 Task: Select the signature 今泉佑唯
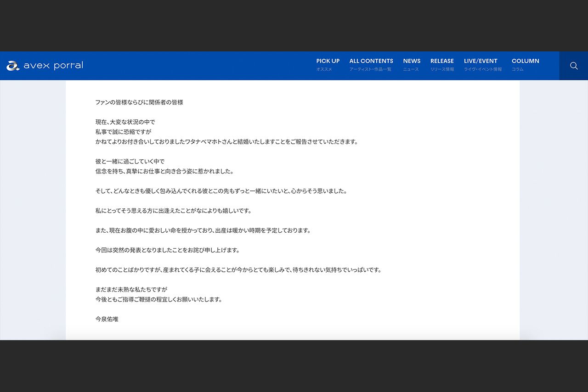click(106, 319)
